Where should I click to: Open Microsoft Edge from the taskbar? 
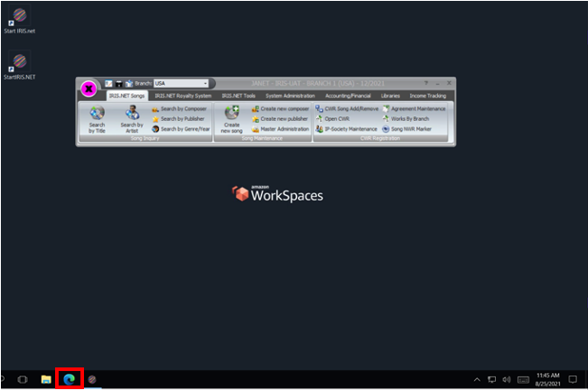point(70,379)
